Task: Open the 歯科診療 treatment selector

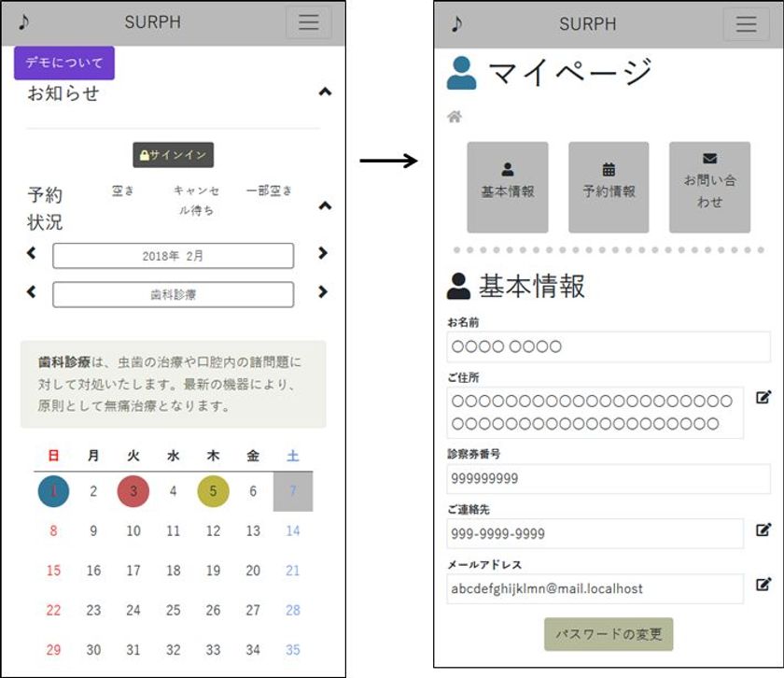Action: pos(173,294)
